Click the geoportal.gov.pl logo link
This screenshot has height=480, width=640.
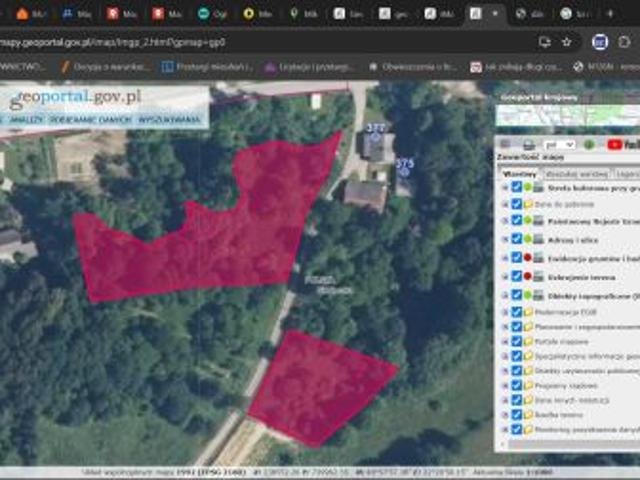[75, 97]
